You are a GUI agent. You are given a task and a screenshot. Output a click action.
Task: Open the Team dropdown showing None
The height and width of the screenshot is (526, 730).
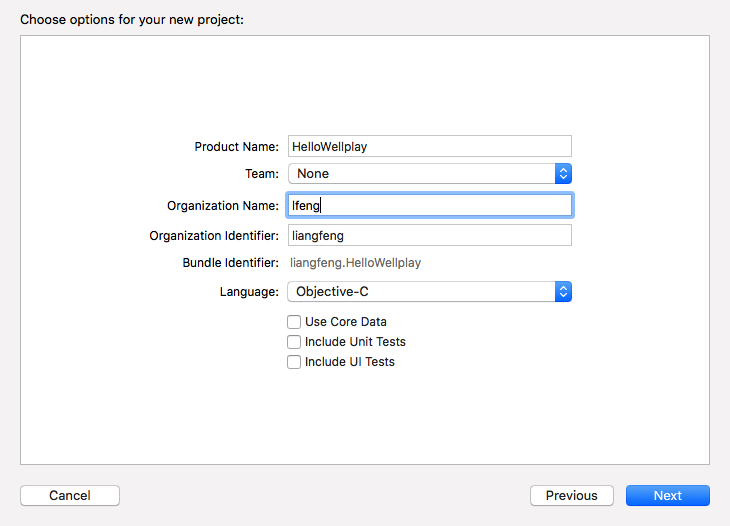tap(421, 174)
